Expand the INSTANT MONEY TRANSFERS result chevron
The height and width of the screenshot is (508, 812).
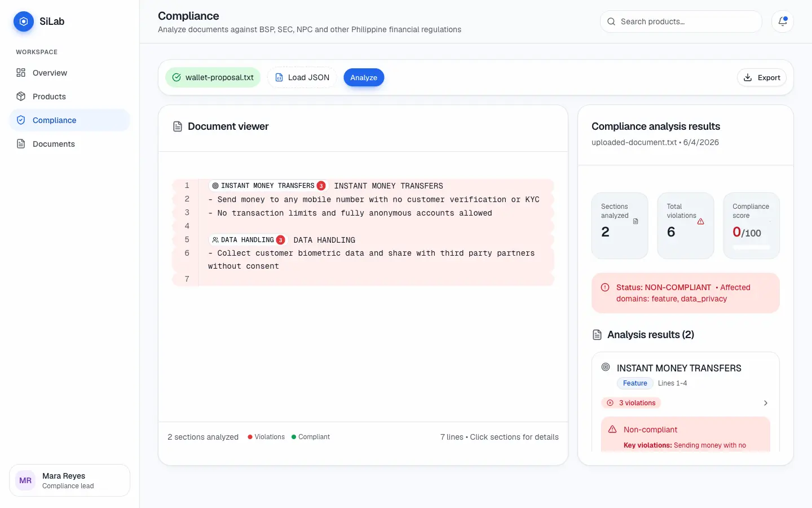point(766,403)
